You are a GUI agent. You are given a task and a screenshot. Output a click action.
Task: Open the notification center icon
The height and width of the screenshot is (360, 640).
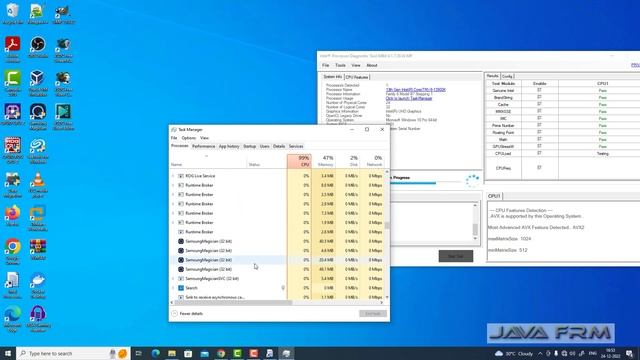(629, 353)
